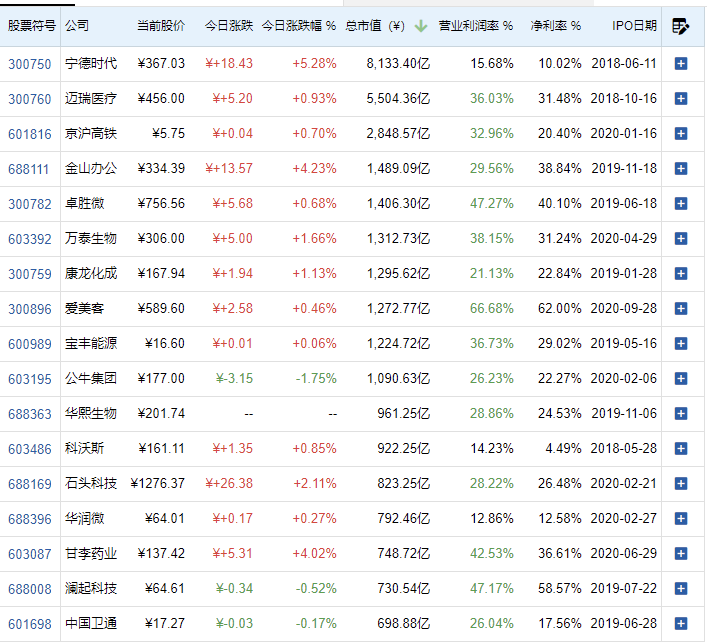Expand the plus icon for 科沃斯 row
Image resolution: width=707 pixels, height=642 pixels.
[x=681, y=449]
